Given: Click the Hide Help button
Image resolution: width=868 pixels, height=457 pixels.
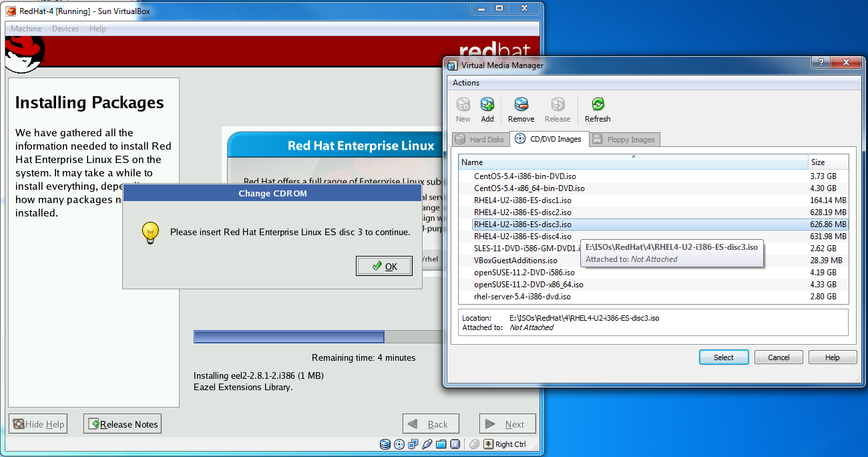Looking at the screenshot, I should pos(38,424).
